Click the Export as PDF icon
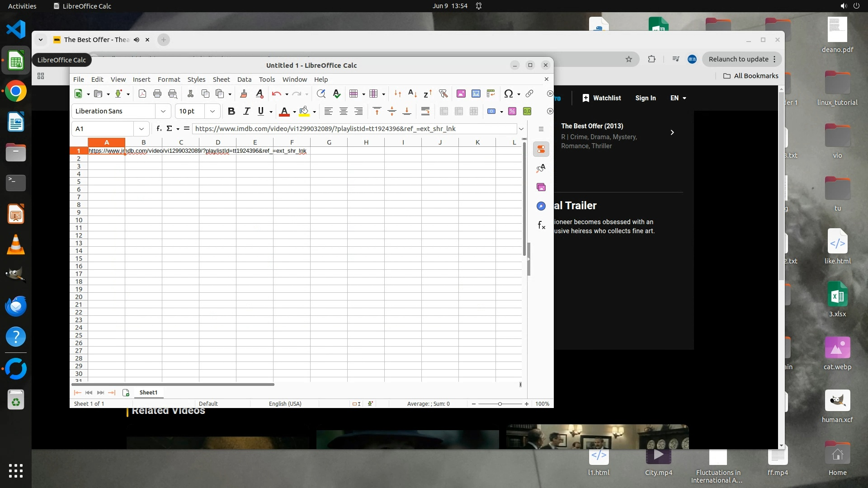The width and height of the screenshot is (868, 488). [x=142, y=94]
